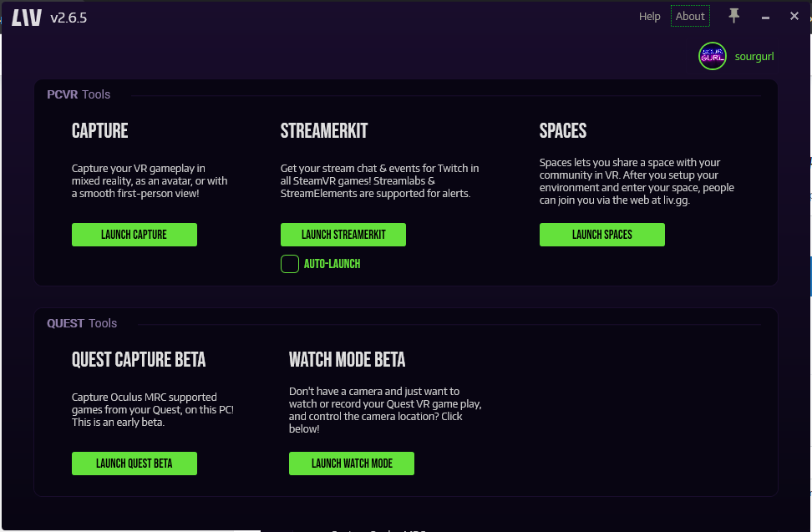Viewport: 812px width, 532px height.
Task: Collapse the QUEST Tools section
Action: (82, 323)
